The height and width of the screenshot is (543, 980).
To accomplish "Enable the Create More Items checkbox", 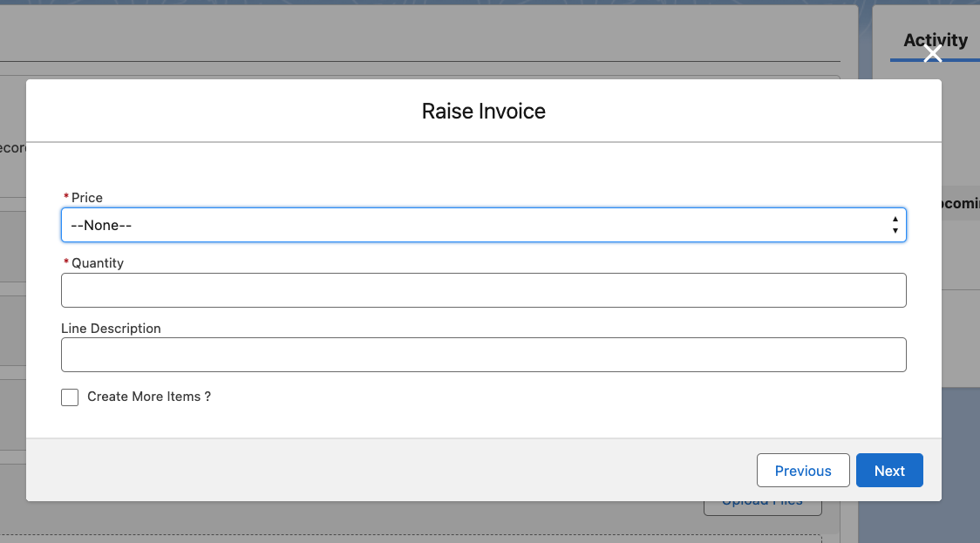I will click(70, 397).
